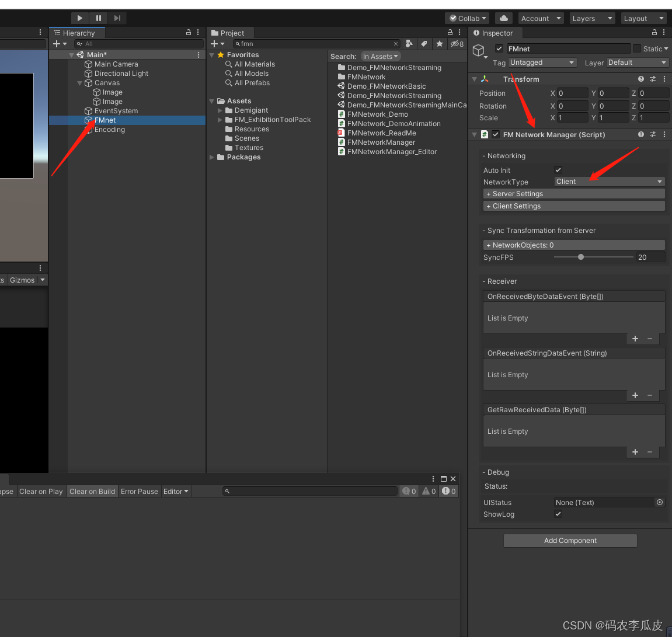Click the fmn search field in Project panel
The width and height of the screenshot is (672, 637).
click(x=315, y=43)
